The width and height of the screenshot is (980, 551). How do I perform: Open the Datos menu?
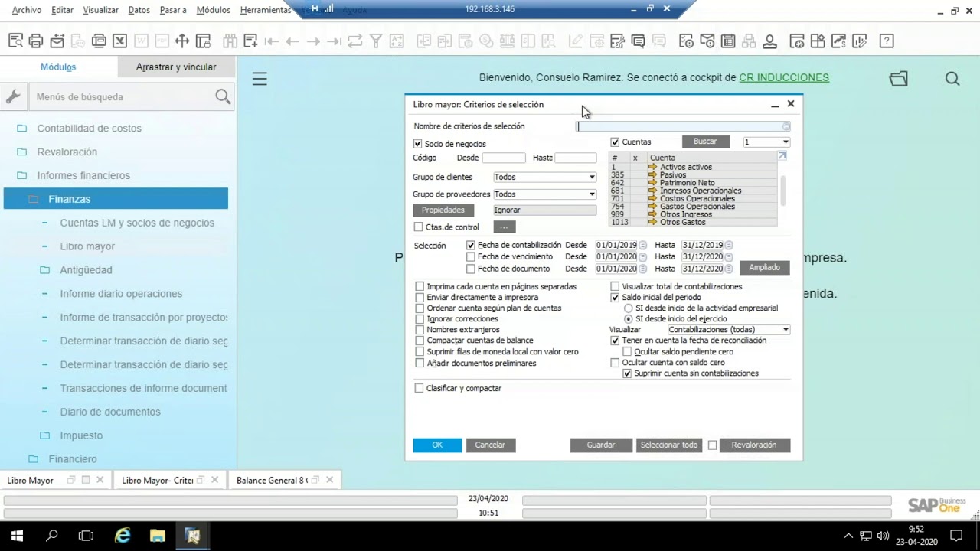(x=139, y=10)
